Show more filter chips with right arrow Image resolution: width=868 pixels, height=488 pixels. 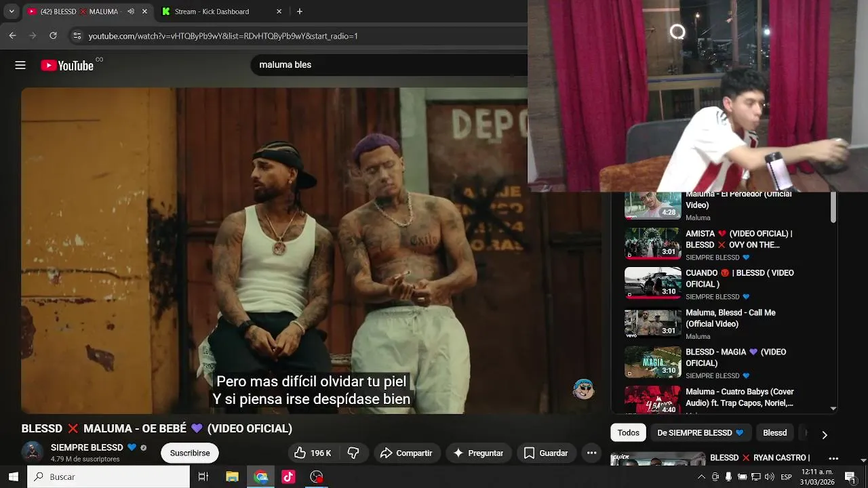[825, 434]
